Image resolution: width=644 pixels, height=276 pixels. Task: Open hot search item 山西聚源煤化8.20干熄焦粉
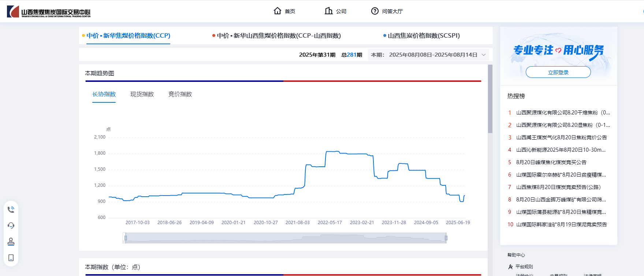tap(563, 113)
